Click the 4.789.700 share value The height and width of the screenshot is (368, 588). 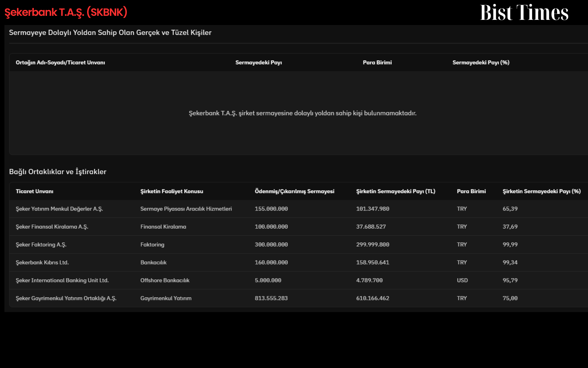click(x=369, y=280)
